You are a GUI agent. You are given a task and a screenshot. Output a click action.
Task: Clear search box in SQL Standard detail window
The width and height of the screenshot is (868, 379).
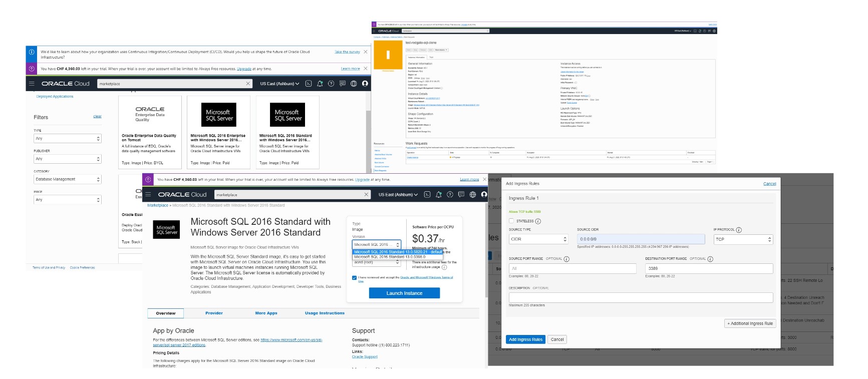point(366,194)
